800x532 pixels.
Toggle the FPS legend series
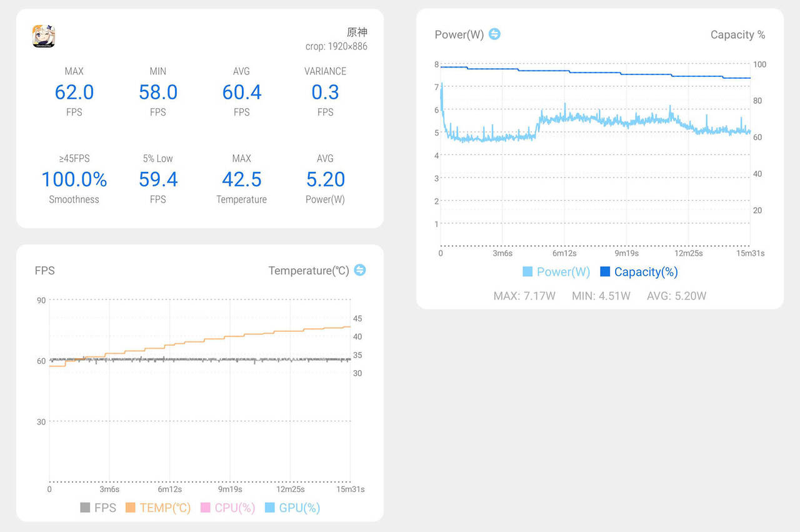(x=98, y=508)
